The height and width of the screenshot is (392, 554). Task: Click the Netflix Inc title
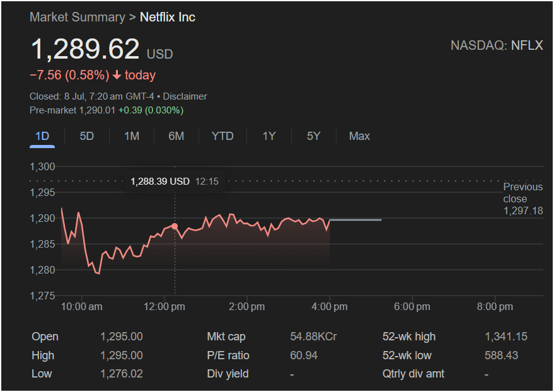[x=168, y=17]
